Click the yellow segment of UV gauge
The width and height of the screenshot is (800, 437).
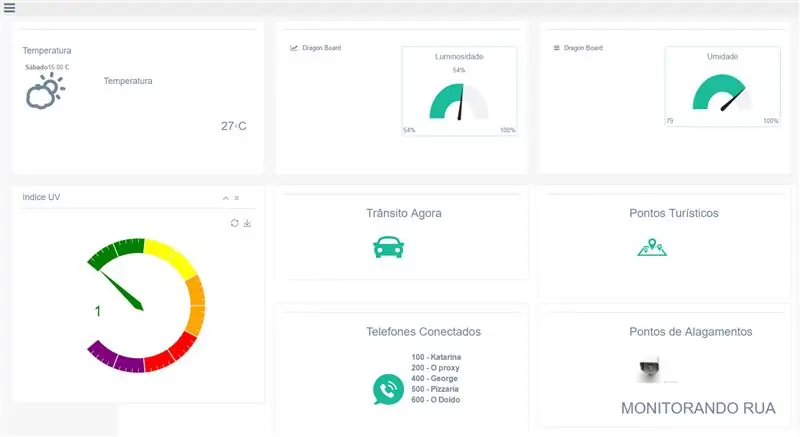click(x=169, y=258)
